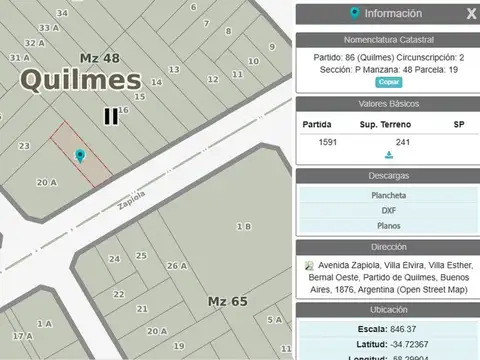Image resolution: width=480 pixels, height=360 pixels.
Task: Click the Ubicación section header
Action: (x=389, y=310)
